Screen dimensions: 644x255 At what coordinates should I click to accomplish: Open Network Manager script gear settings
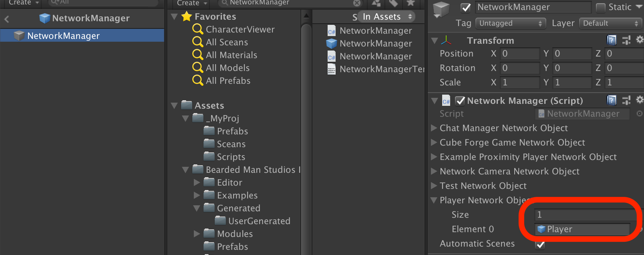640,100
